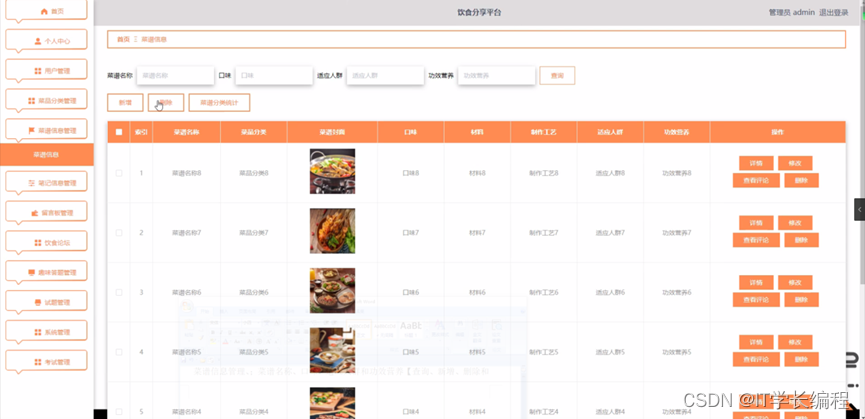Select the highlighted 菜谱信息 submenu item
Viewport: 865px width, 419px height.
pyautogui.click(x=46, y=154)
